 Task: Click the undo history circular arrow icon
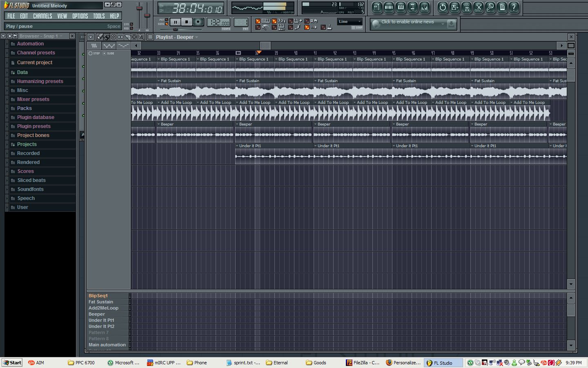[443, 7]
